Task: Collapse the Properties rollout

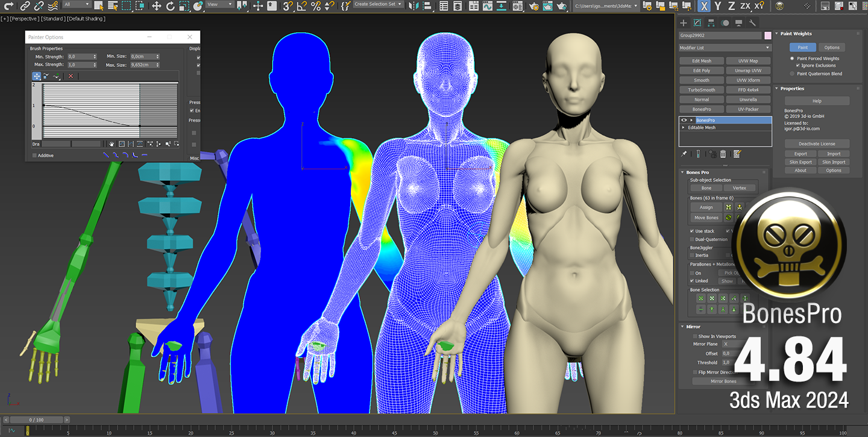Action: (777, 89)
